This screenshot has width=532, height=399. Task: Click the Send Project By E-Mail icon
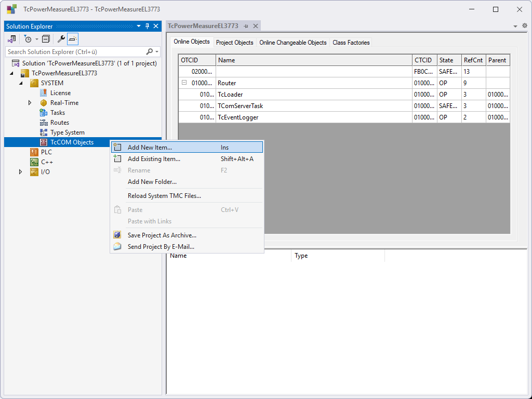[x=117, y=246]
